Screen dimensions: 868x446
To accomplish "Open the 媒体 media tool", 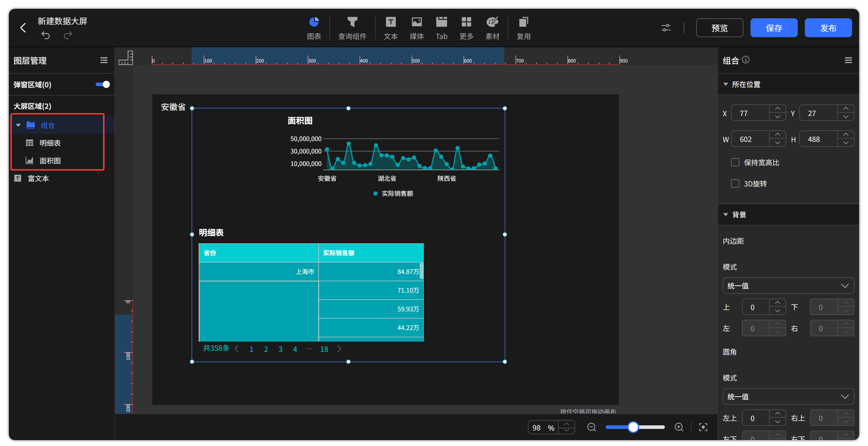I will (x=417, y=28).
